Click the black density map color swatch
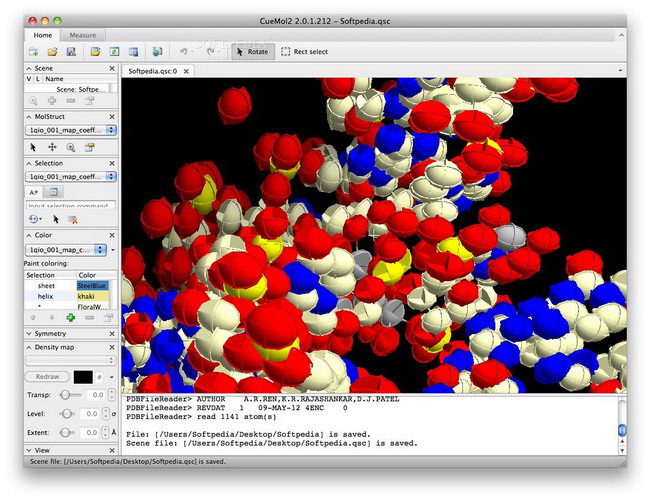 [x=84, y=376]
